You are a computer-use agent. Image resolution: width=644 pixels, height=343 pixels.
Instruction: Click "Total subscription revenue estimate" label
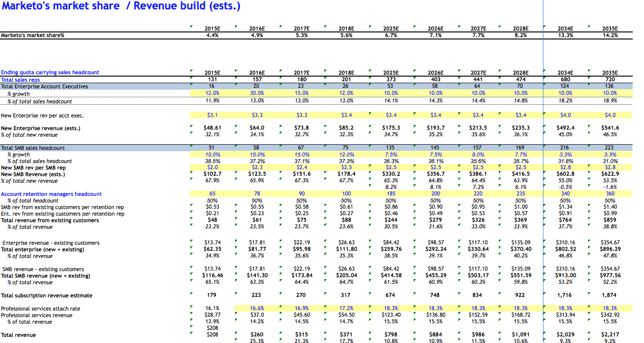[47, 296]
